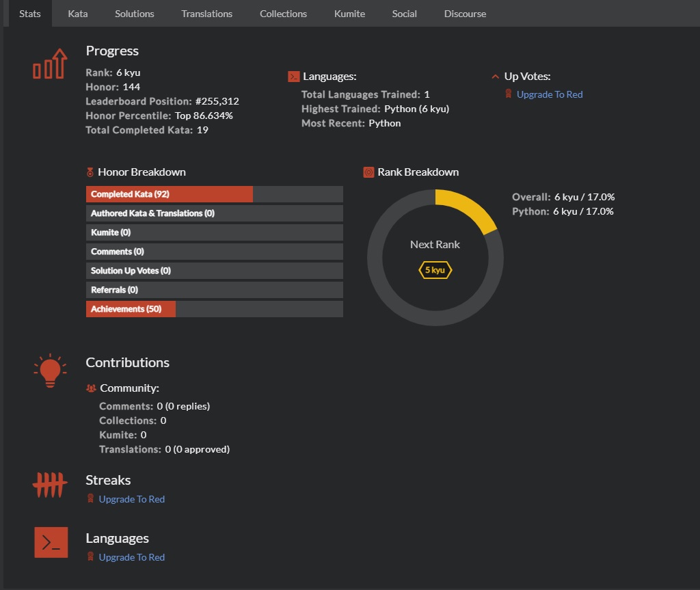Image resolution: width=700 pixels, height=590 pixels.
Task: Click the Streaks tally marks icon
Action: 50,486
